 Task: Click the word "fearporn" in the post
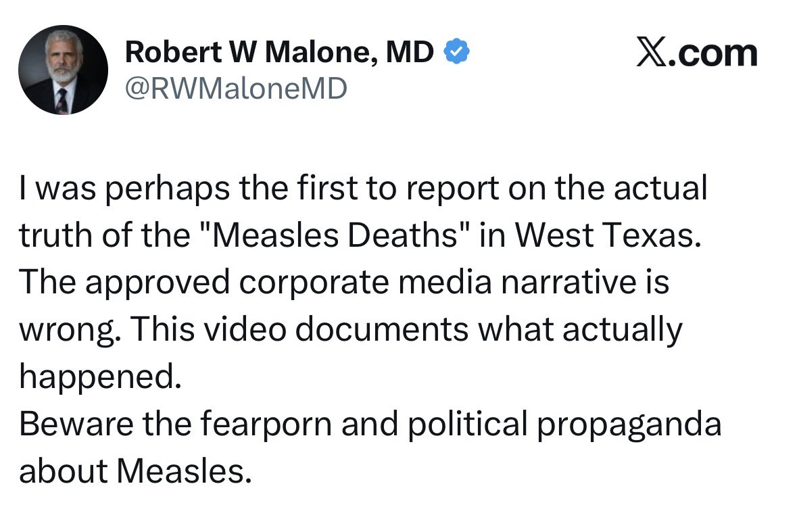click(266, 424)
